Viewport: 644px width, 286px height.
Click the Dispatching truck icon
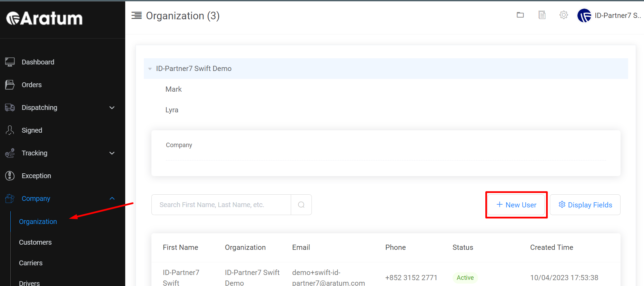[x=10, y=108]
